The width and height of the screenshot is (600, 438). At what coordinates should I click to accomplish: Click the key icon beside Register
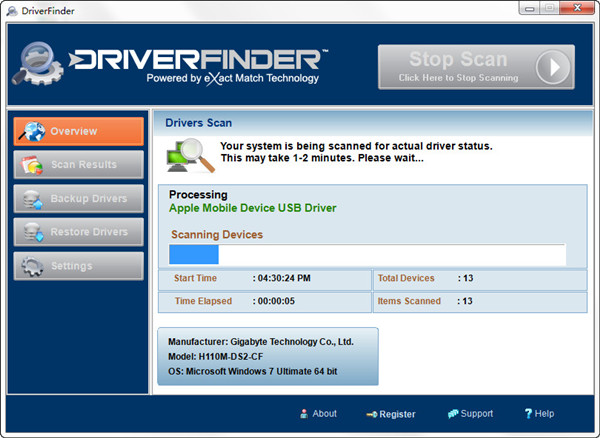tap(372, 414)
